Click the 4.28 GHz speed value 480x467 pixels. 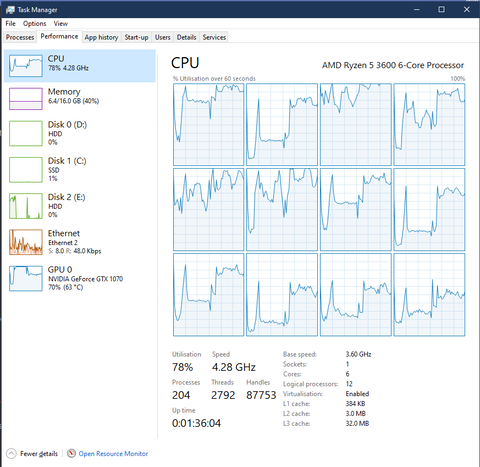coord(234,367)
